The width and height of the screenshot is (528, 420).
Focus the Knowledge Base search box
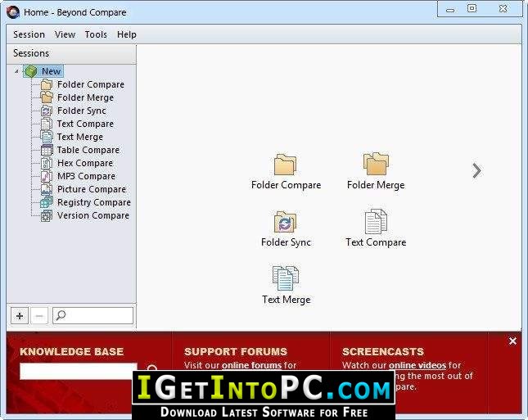[78, 371]
